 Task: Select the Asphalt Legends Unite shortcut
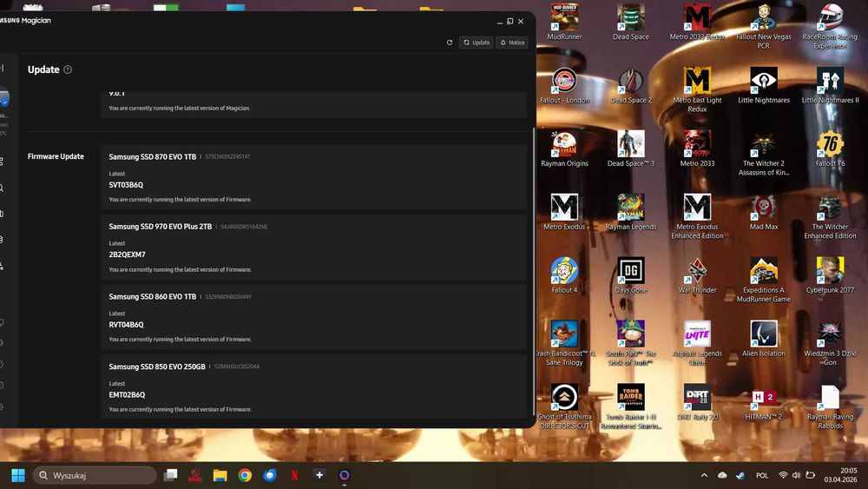click(x=697, y=343)
